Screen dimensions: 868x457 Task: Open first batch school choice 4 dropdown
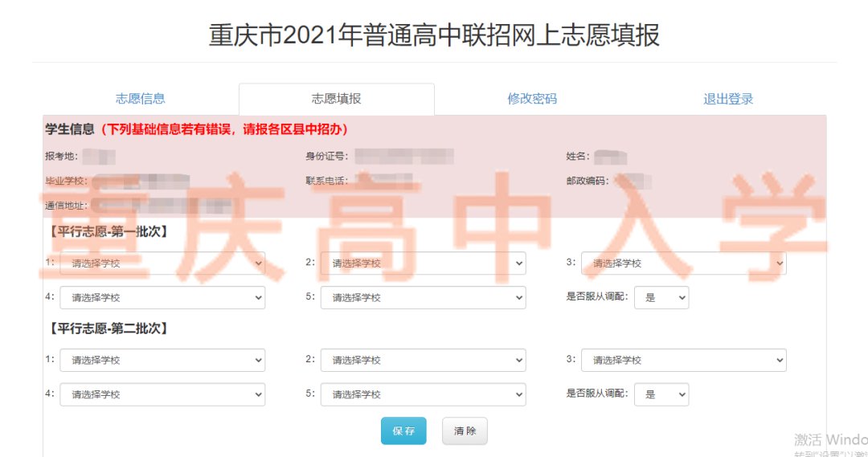[162, 298]
